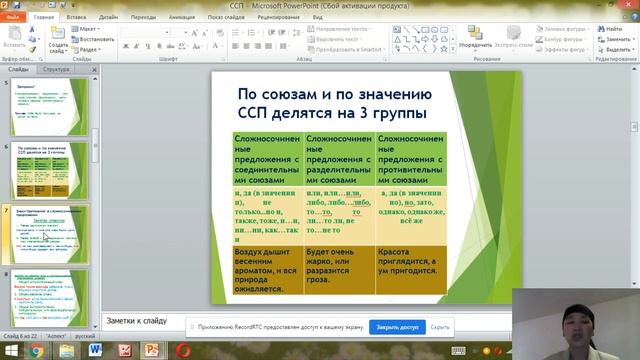Click the Упорядочить arrange icon
The width and height of the screenshot is (640, 360).
tap(475, 33)
